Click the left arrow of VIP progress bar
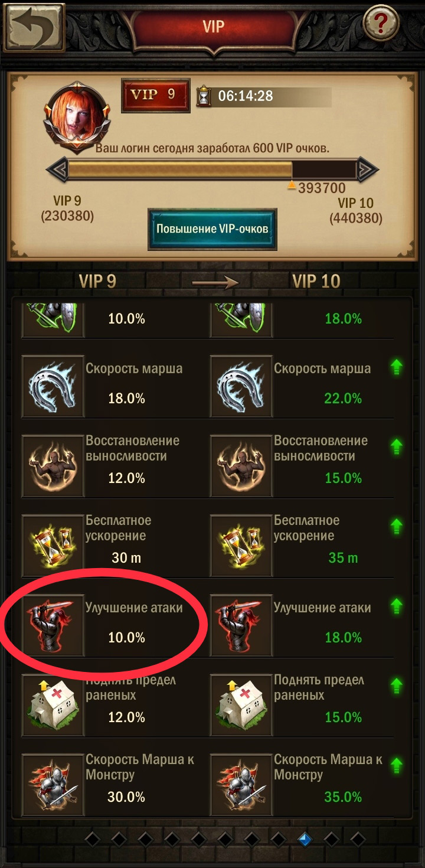This screenshot has height=868, width=425. point(57,171)
